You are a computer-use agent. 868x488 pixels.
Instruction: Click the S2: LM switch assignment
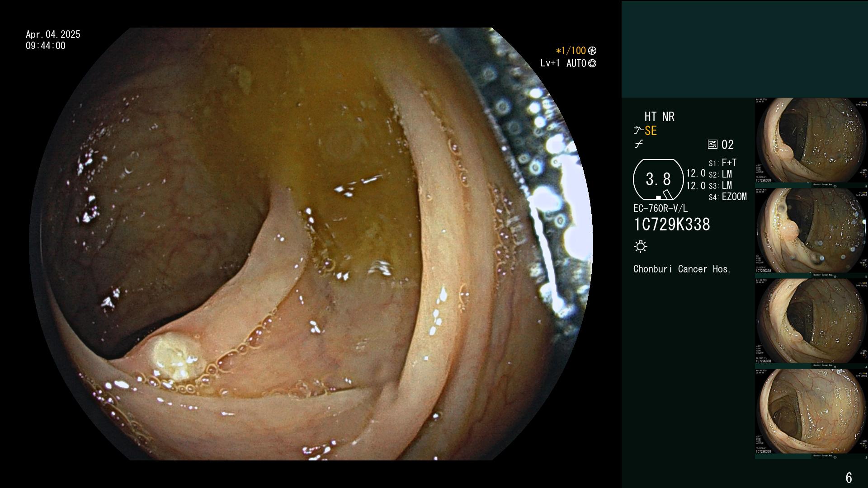coord(720,174)
